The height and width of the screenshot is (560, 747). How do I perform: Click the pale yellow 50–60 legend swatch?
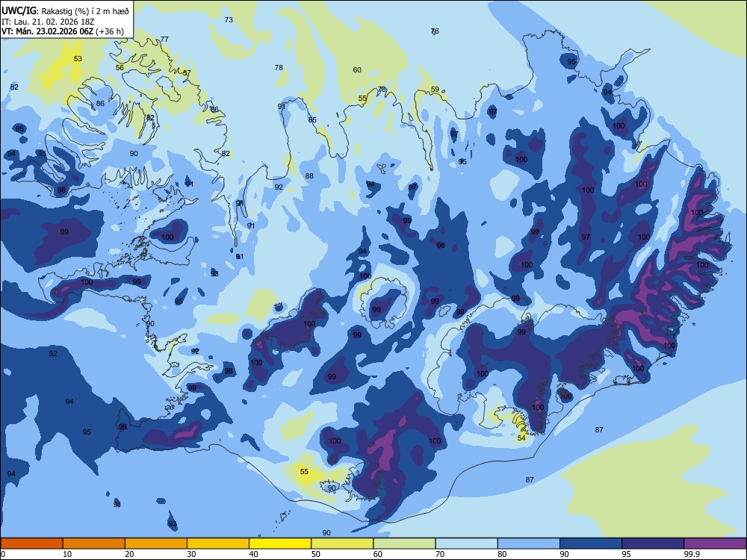coord(343,544)
